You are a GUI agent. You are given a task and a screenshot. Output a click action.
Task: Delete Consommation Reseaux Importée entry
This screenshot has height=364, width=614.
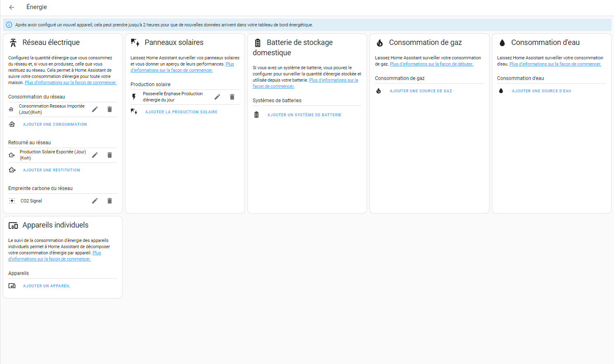coord(110,109)
